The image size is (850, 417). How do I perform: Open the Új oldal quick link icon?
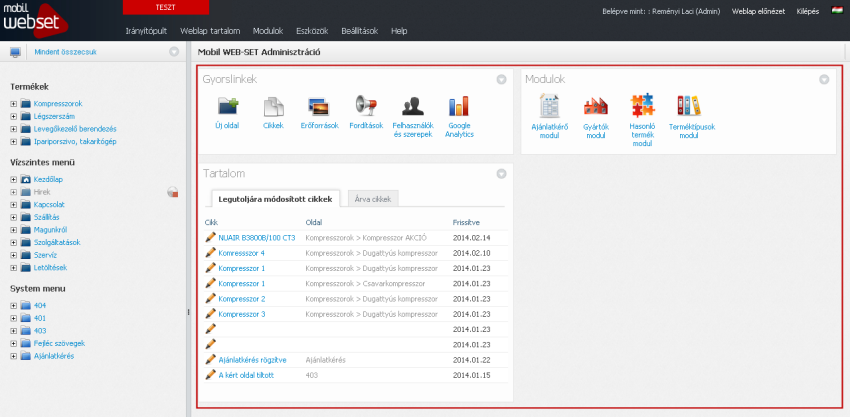point(227,106)
